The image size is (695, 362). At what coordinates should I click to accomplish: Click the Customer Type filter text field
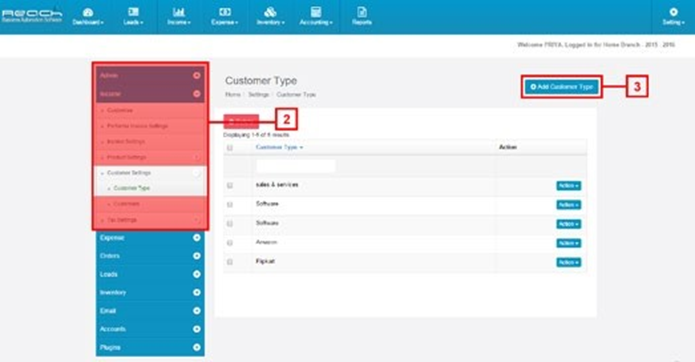(x=296, y=166)
